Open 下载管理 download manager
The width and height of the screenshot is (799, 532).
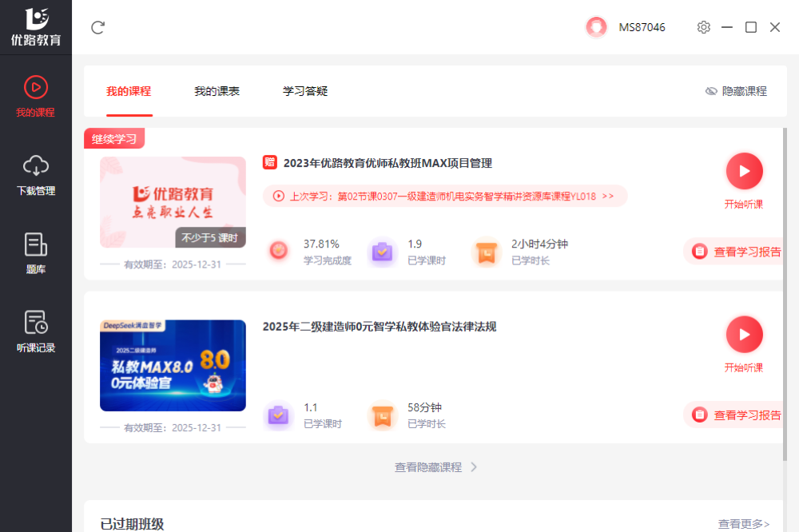tap(35, 175)
